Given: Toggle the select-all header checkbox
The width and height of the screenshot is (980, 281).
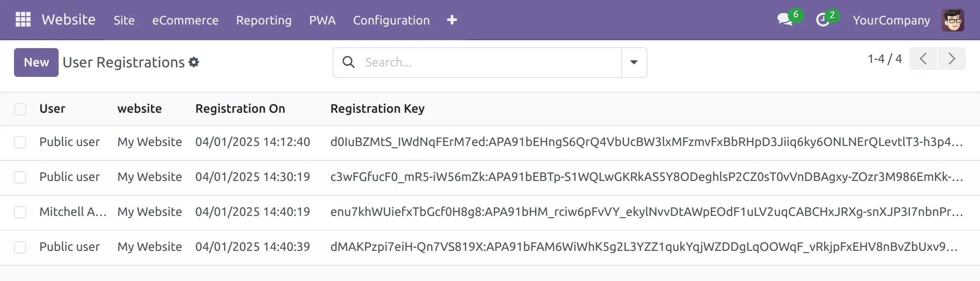Looking at the screenshot, I should pyautogui.click(x=20, y=109).
